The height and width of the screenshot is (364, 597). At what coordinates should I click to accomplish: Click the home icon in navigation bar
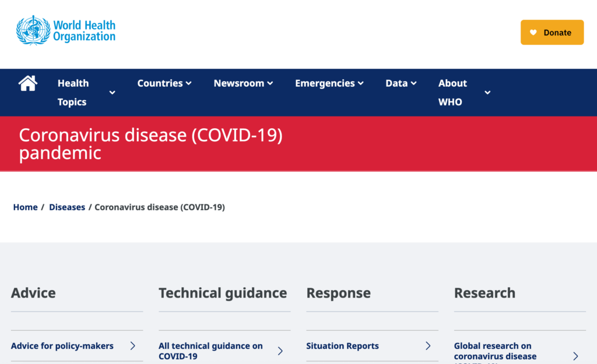click(28, 83)
